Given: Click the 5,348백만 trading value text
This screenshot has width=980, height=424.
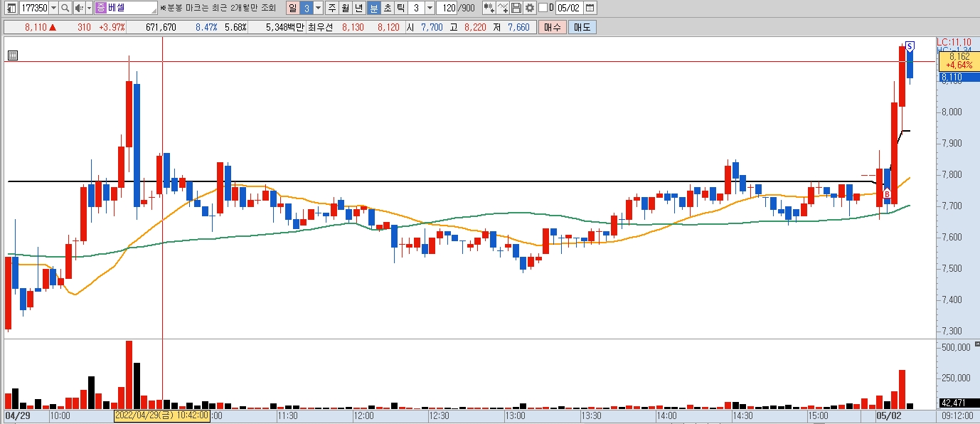Looking at the screenshot, I should coord(284,27).
